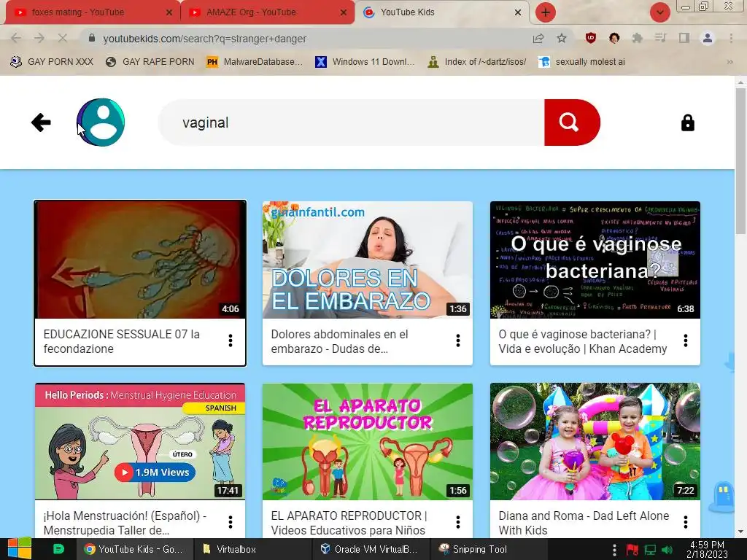Close the AMAZE Org tab
This screenshot has height=560, width=747.
pos(344,12)
